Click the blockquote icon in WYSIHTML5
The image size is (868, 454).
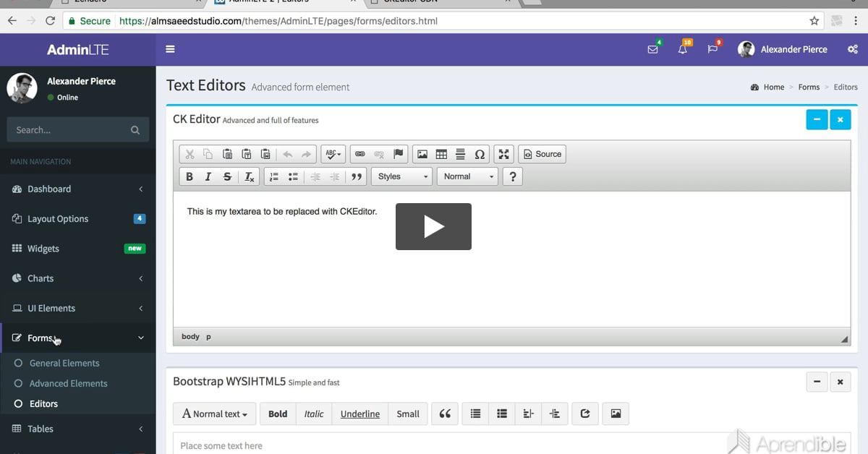(x=445, y=414)
